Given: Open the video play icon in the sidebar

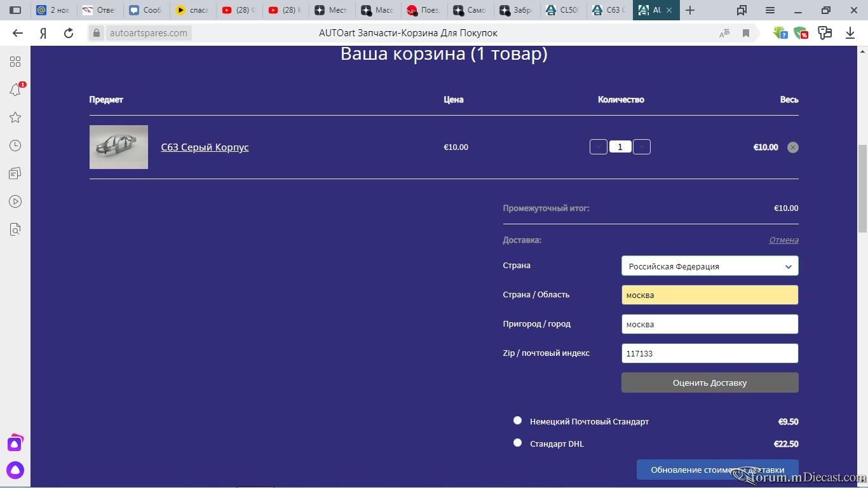Looking at the screenshot, I should [15, 201].
